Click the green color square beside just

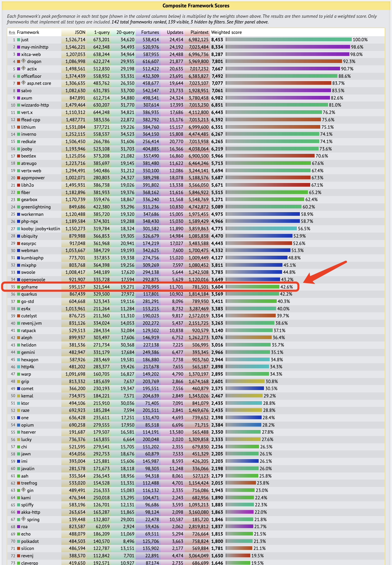point(19,40)
